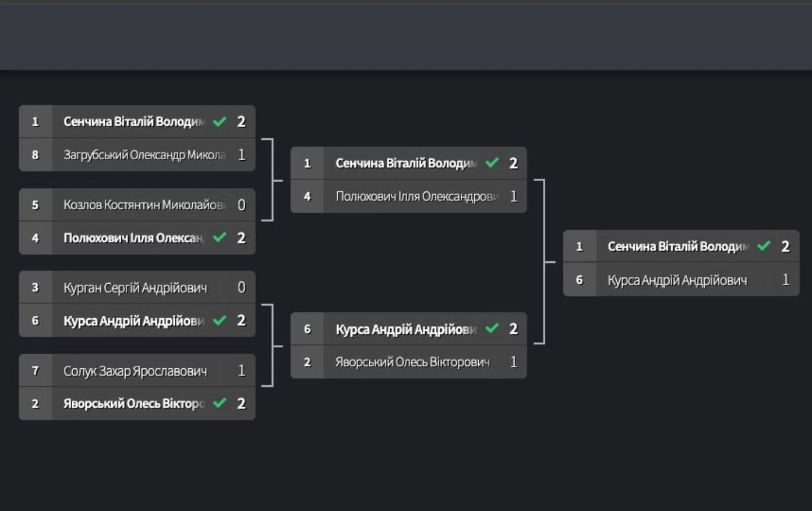Select Козлов Костянтин participant row

137,204
